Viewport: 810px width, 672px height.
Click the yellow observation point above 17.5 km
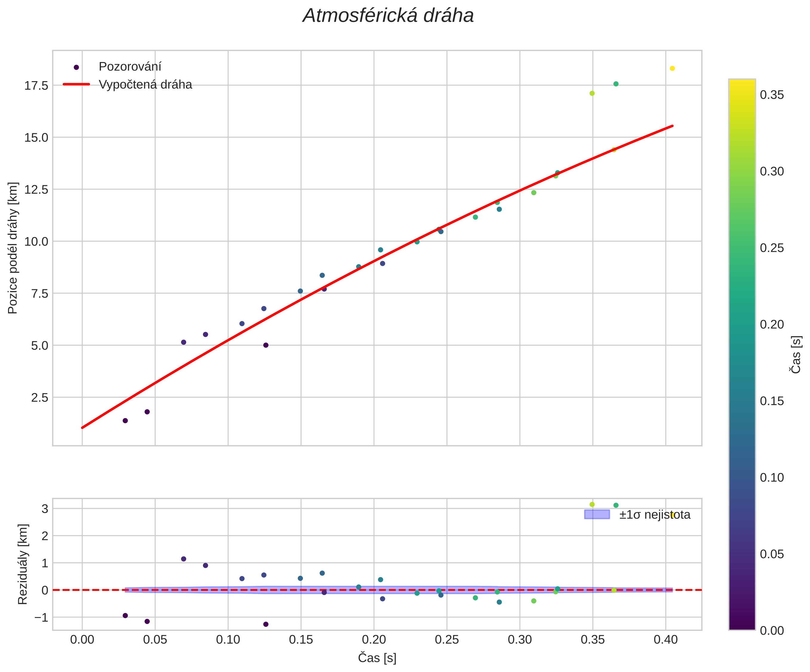672,68
